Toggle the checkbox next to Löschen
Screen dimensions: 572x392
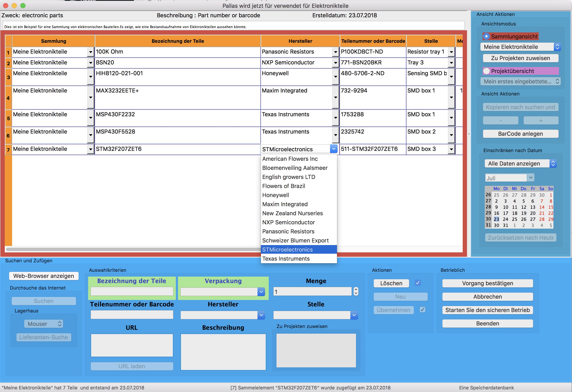click(418, 283)
